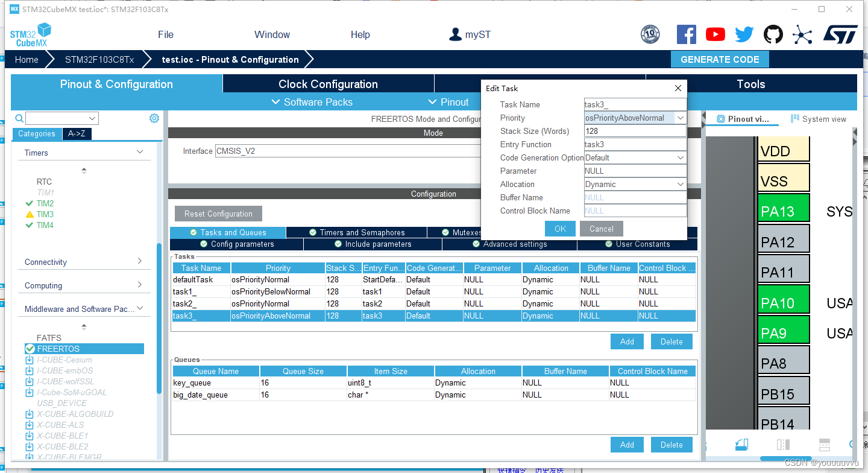
Task: Open the Facebook icon link
Action: pos(687,34)
